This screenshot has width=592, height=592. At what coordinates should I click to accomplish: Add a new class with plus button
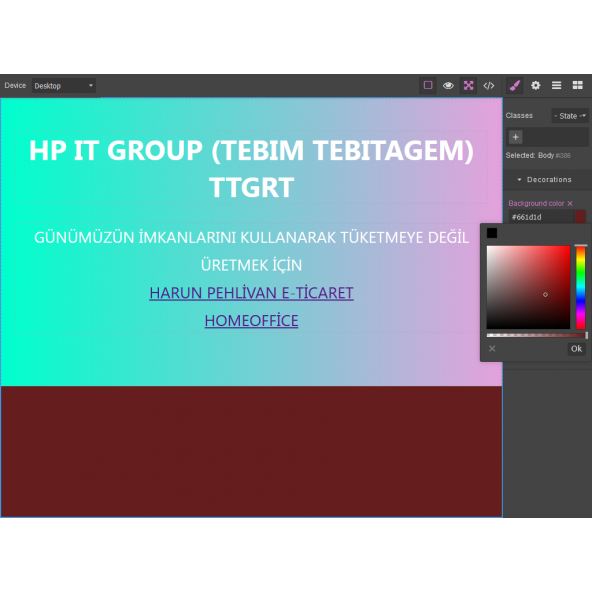515,137
